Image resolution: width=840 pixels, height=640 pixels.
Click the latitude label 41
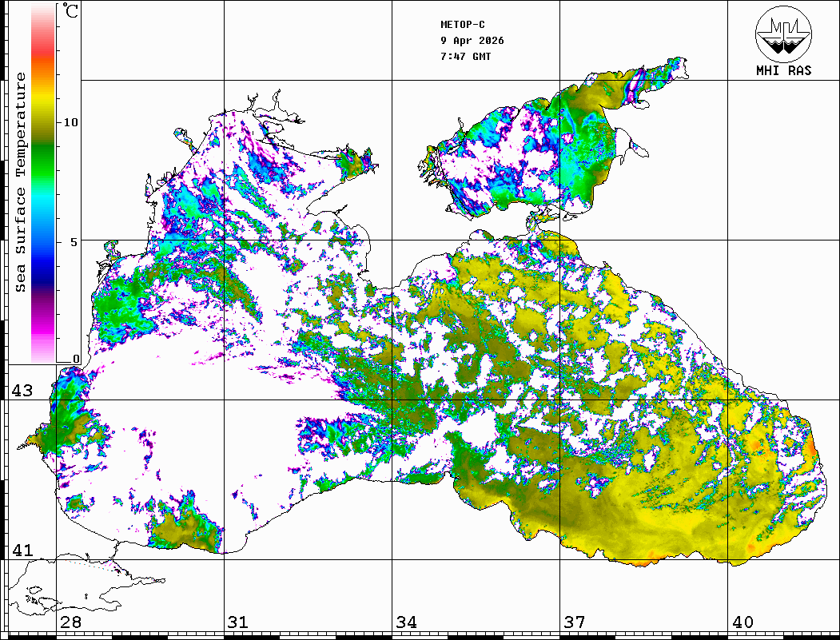22,551
